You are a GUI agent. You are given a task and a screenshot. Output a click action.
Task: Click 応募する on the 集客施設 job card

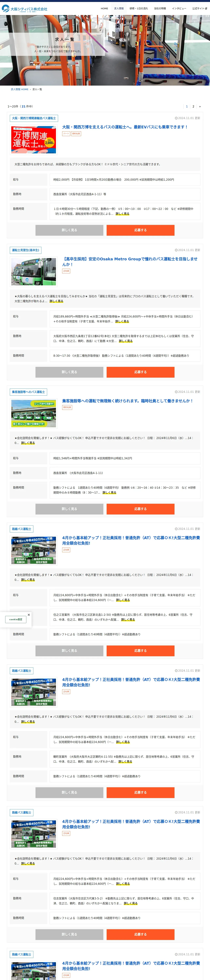[140, 509]
